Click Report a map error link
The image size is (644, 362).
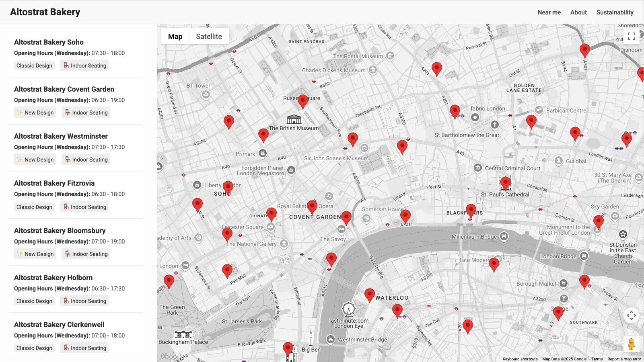click(x=624, y=359)
